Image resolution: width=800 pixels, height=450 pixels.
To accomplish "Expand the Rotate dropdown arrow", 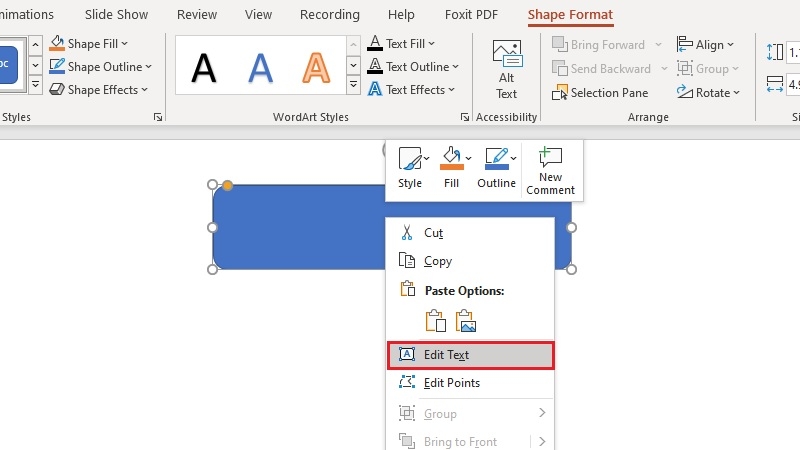I will [x=737, y=93].
